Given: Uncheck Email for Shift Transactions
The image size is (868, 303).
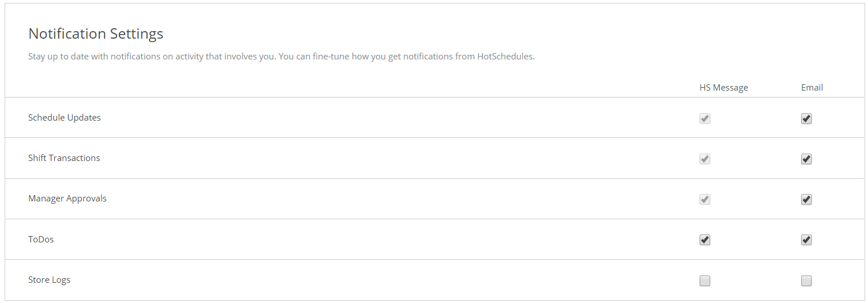Looking at the screenshot, I should [x=806, y=159].
